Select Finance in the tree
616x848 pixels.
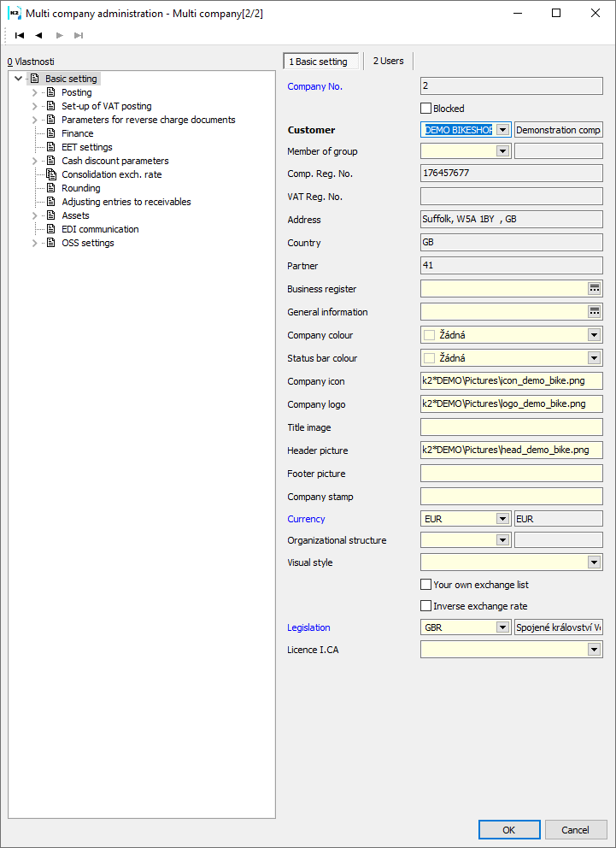[77, 133]
